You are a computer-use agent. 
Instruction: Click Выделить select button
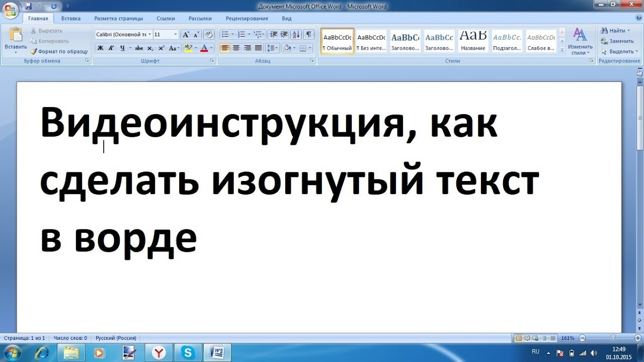618,51
